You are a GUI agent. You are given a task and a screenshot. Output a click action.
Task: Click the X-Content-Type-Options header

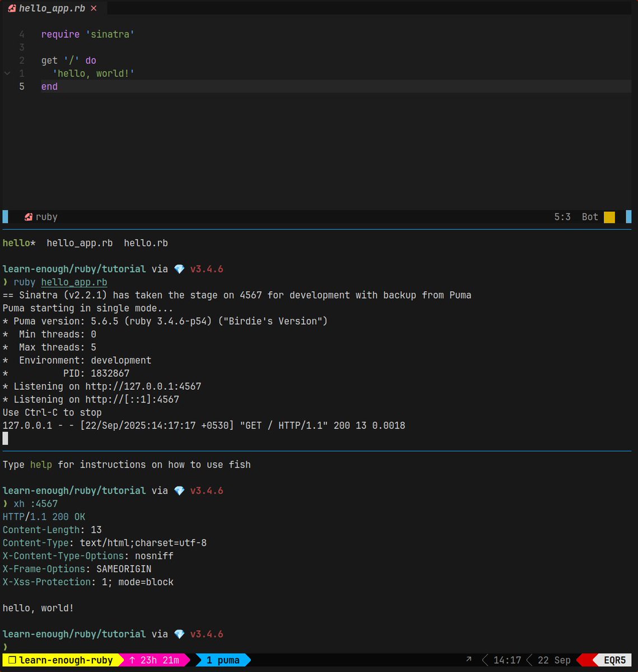tap(88, 556)
